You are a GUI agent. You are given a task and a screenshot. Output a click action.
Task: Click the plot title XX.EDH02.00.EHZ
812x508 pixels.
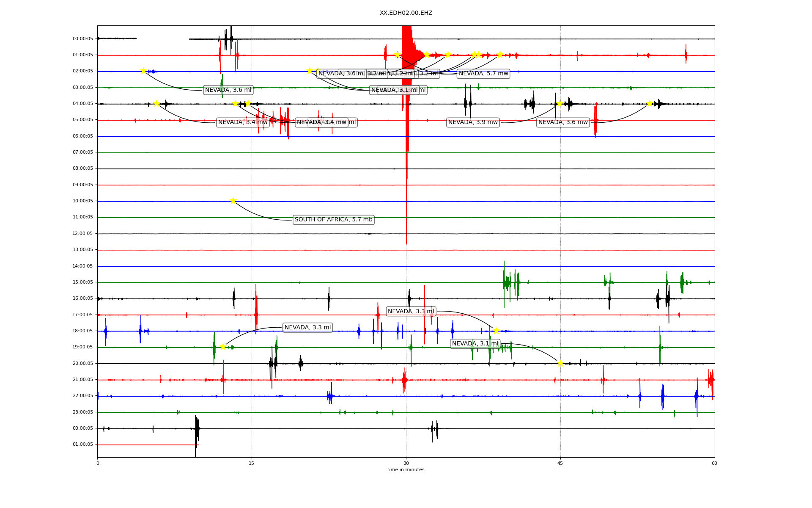click(406, 13)
